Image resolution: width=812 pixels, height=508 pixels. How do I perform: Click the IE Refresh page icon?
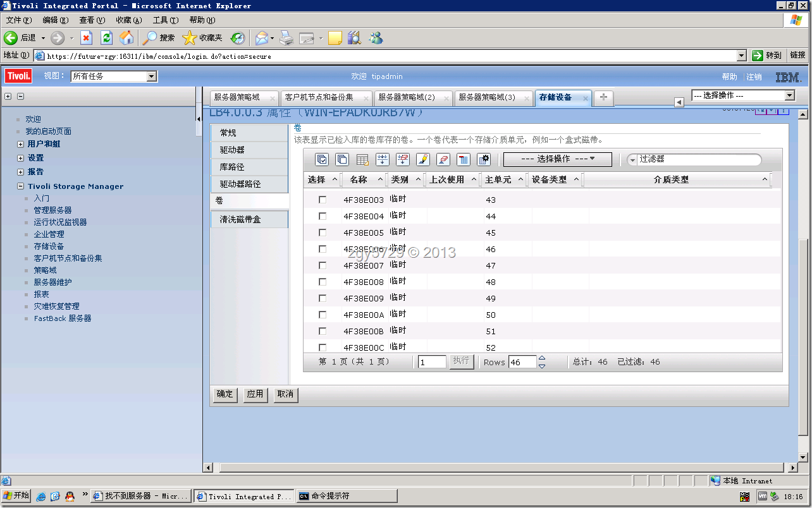coord(106,38)
